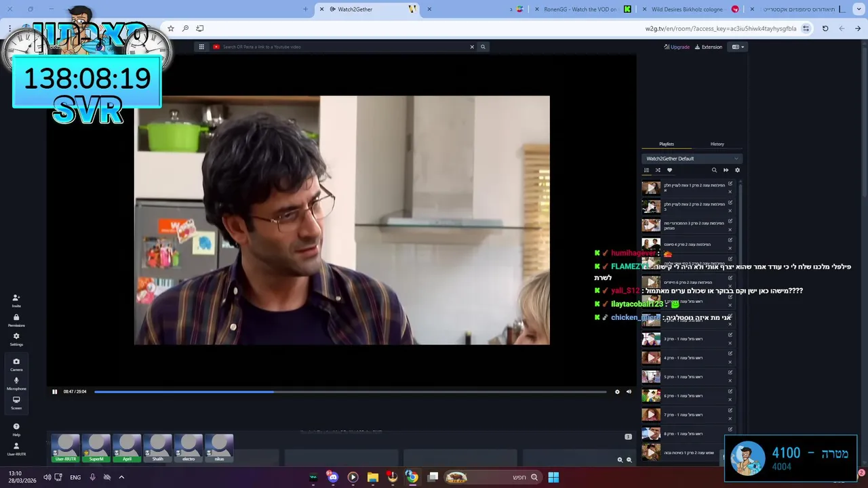Clear the video search field with X
This screenshot has width=868, height=488.
coord(472,47)
